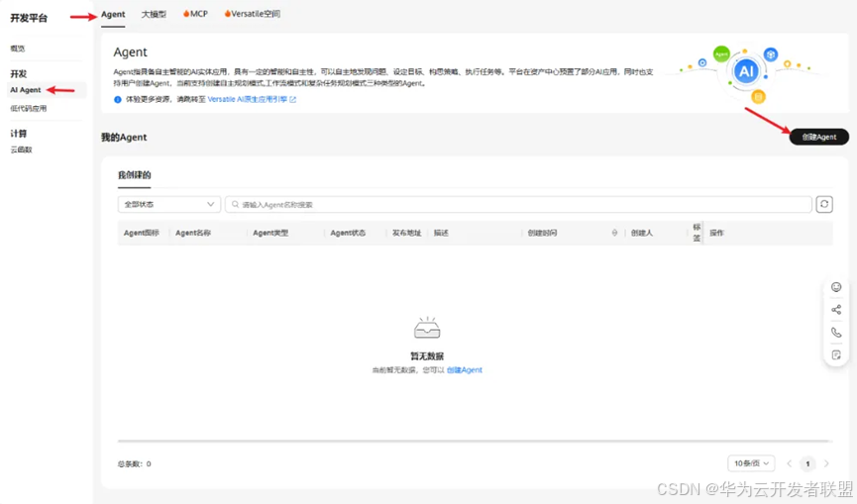Open 云函数 in the sidebar

point(22,150)
